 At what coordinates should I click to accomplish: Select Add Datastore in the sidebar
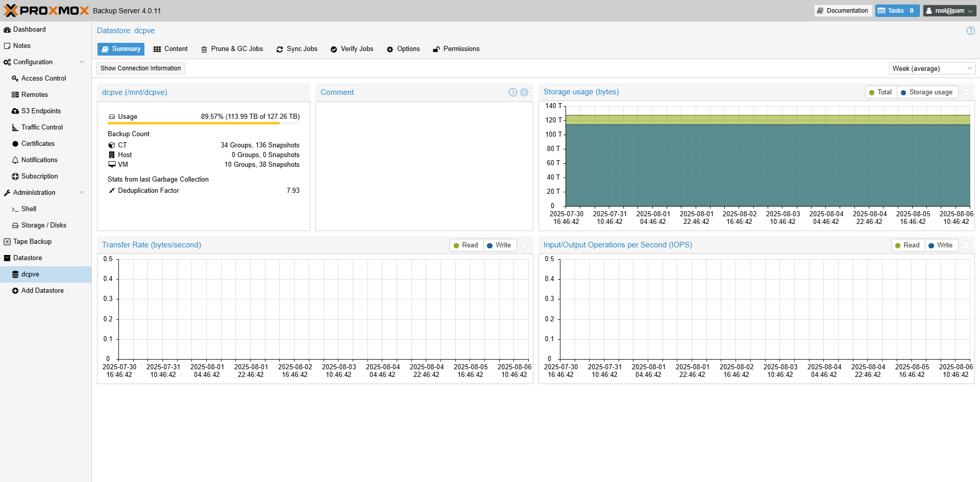(x=42, y=291)
